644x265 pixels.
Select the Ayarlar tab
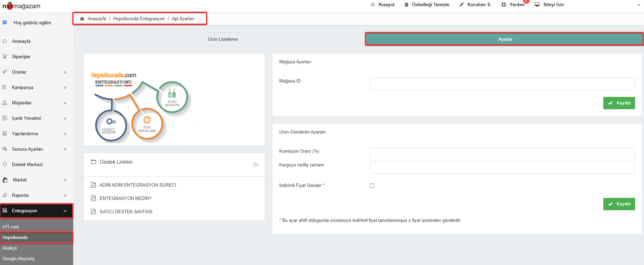pyautogui.click(x=505, y=39)
